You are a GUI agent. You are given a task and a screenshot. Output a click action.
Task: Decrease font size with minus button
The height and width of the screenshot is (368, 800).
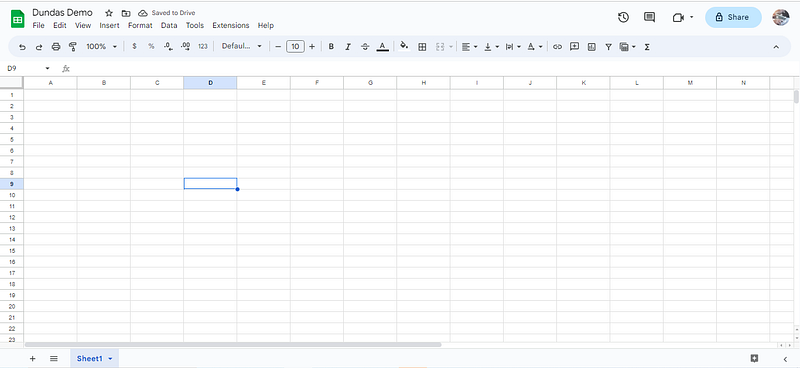tap(278, 46)
